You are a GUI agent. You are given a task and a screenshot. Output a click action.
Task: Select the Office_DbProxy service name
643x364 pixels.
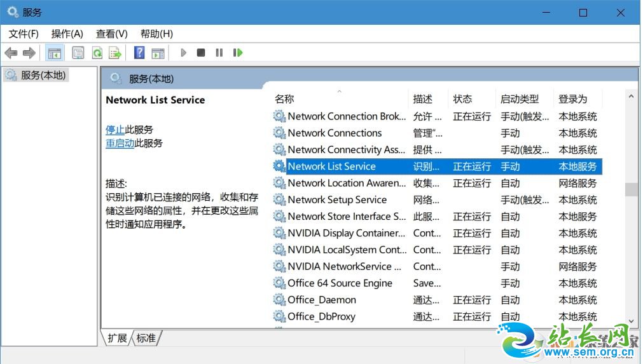(x=322, y=316)
